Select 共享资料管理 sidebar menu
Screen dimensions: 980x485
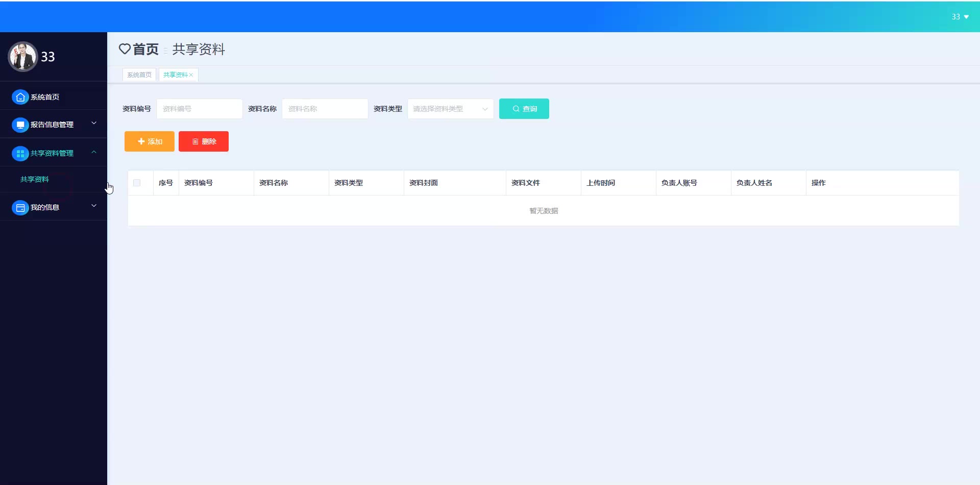click(x=54, y=153)
